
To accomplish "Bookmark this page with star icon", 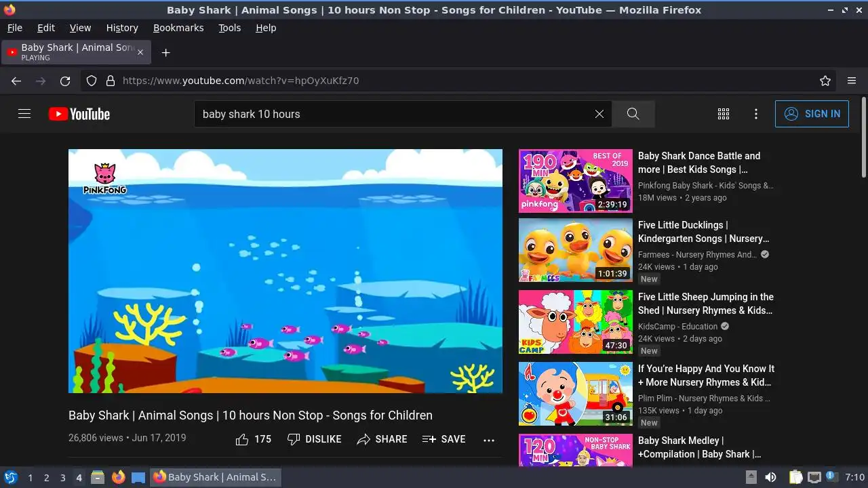I will [x=825, y=81].
